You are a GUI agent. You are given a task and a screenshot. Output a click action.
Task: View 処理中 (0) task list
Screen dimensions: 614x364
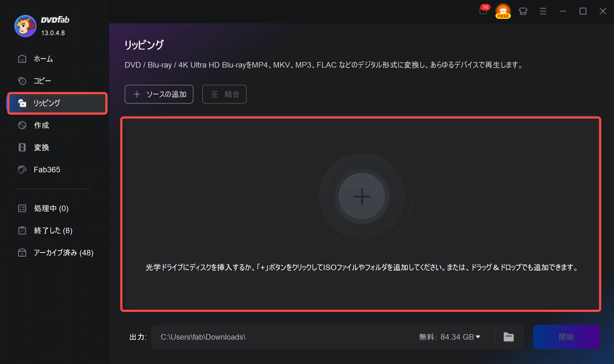pyautogui.click(x=51, y=208)
